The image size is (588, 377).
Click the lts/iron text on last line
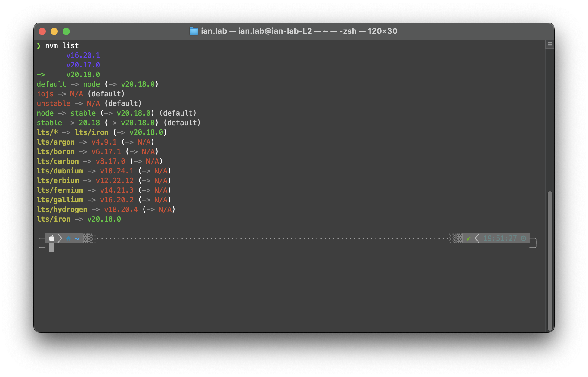coord(54,219)
